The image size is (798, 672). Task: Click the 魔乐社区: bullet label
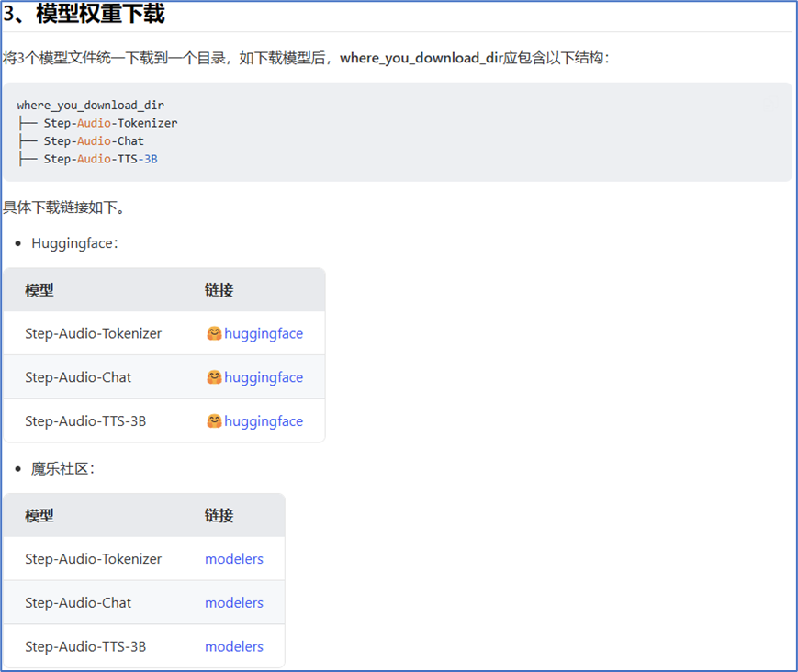click(x=62, y=468)
